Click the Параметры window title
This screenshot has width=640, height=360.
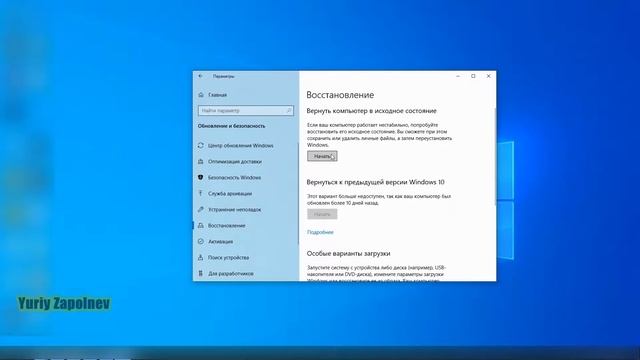(223, 76)
